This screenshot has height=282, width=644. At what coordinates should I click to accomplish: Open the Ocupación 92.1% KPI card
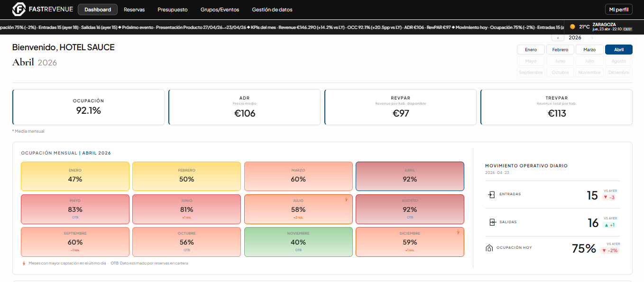88,107
